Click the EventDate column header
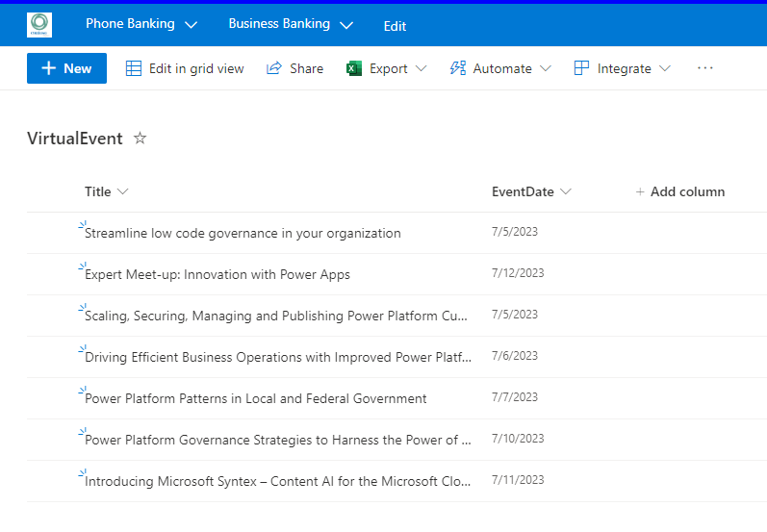The image size is (767, 532). point(523,191)
